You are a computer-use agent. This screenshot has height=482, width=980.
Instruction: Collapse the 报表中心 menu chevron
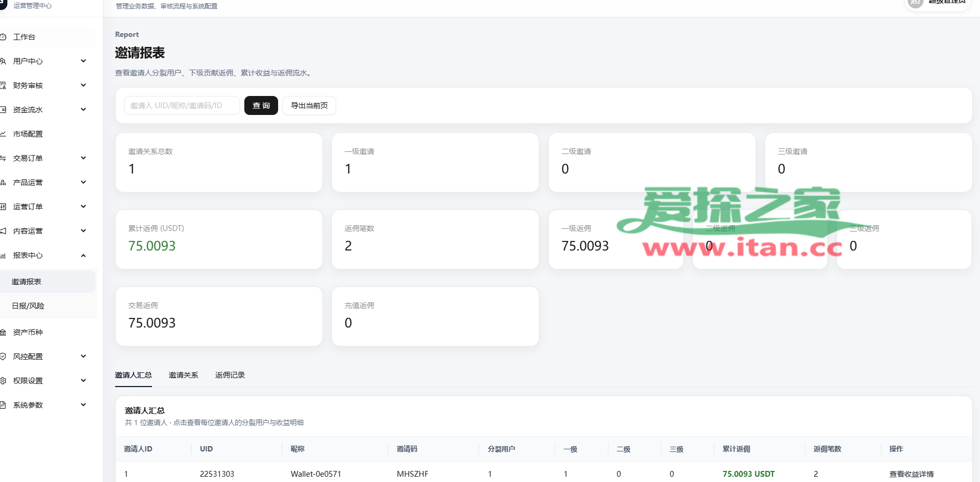[83, 255]
